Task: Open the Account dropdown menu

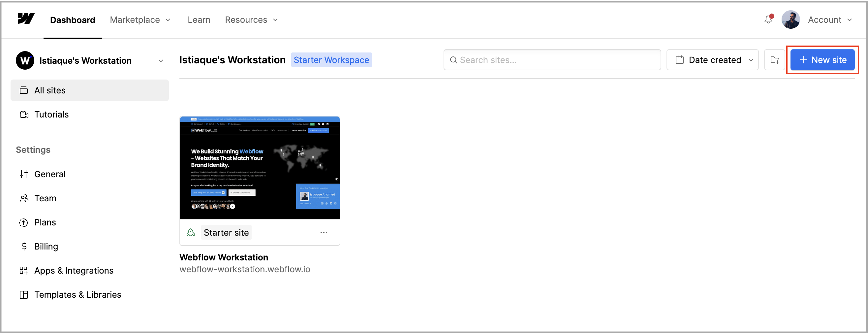Action: coord(830,20)
